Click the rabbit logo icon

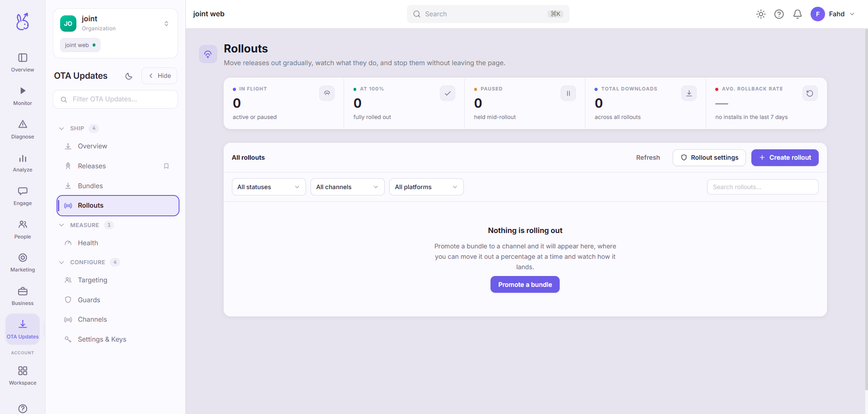23,21
